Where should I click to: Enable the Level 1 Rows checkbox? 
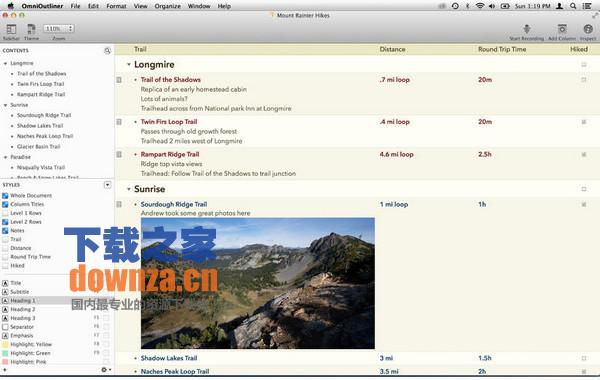pyautogui.click(x=5, y=213)
